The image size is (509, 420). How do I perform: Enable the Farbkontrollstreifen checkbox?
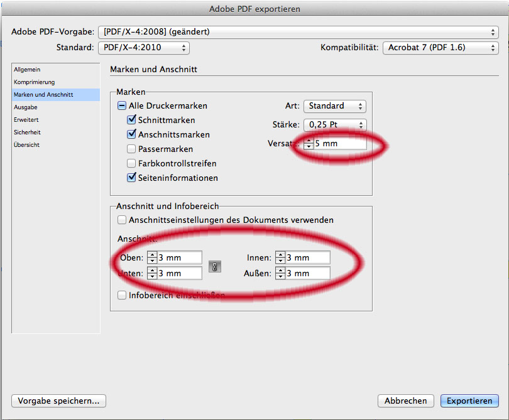point(131,163)
